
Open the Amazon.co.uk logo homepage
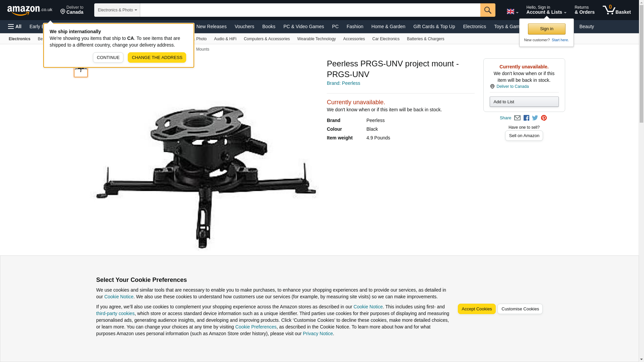(x=30, y=10)
